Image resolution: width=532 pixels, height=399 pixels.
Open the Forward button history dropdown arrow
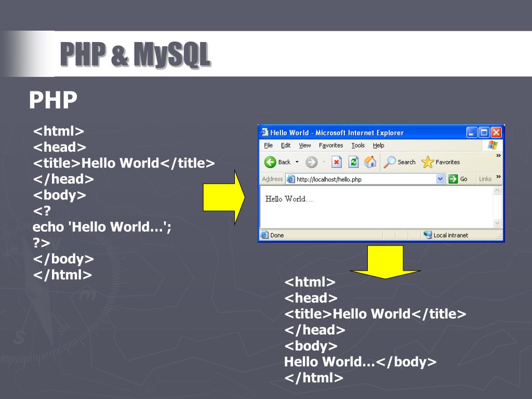(x=324, y=162)
